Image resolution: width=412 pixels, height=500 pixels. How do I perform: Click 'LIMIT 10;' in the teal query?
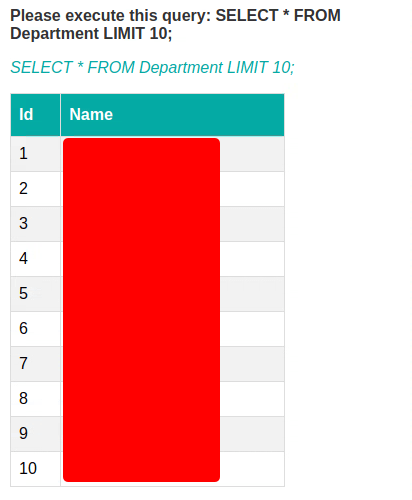point(261,67)
